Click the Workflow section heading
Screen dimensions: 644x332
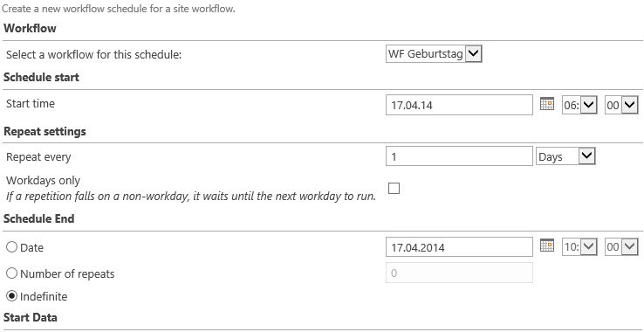click(x=30, y=28)
